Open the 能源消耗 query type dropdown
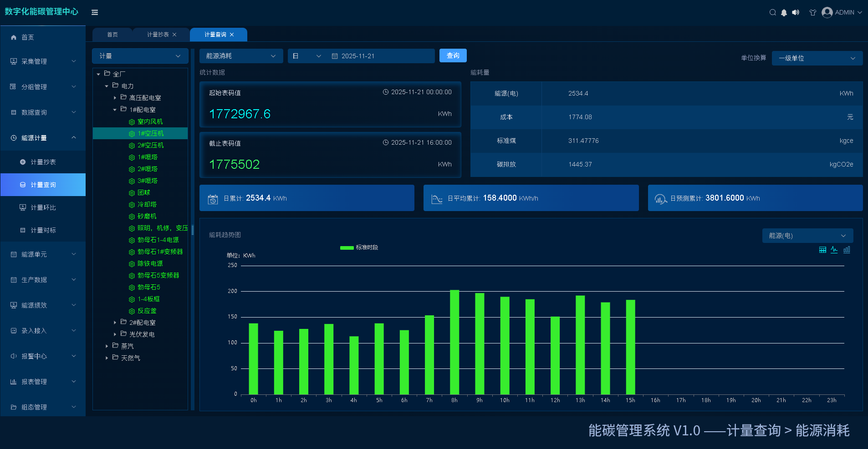Image resolution: width=868 pixels, height=449 pixels. tap(241, 56)
